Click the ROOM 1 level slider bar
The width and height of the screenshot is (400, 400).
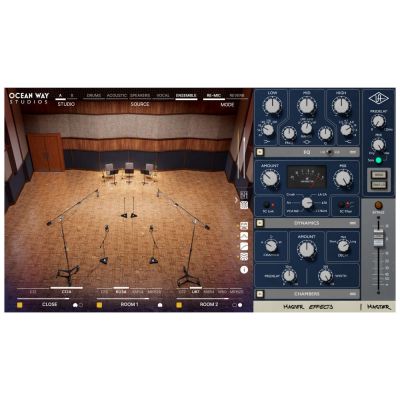[x=129, y=299]
